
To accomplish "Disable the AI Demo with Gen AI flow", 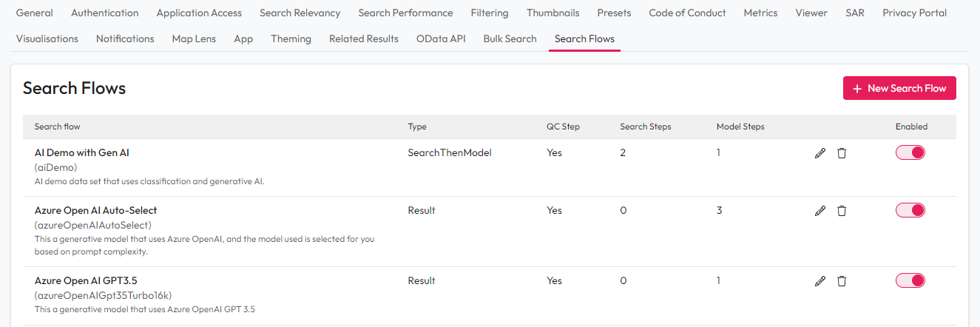I will 910,152.
